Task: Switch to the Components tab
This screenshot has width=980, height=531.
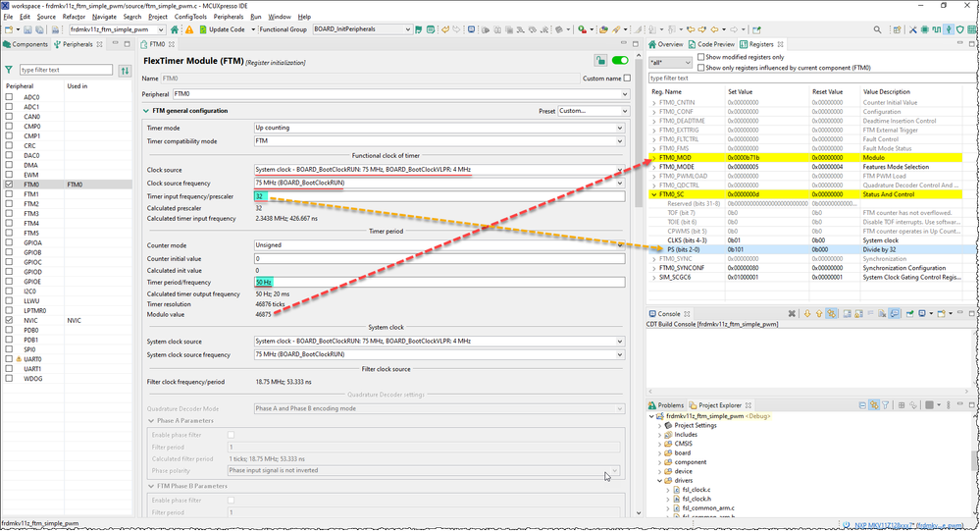Action: [x=25, y=44]
